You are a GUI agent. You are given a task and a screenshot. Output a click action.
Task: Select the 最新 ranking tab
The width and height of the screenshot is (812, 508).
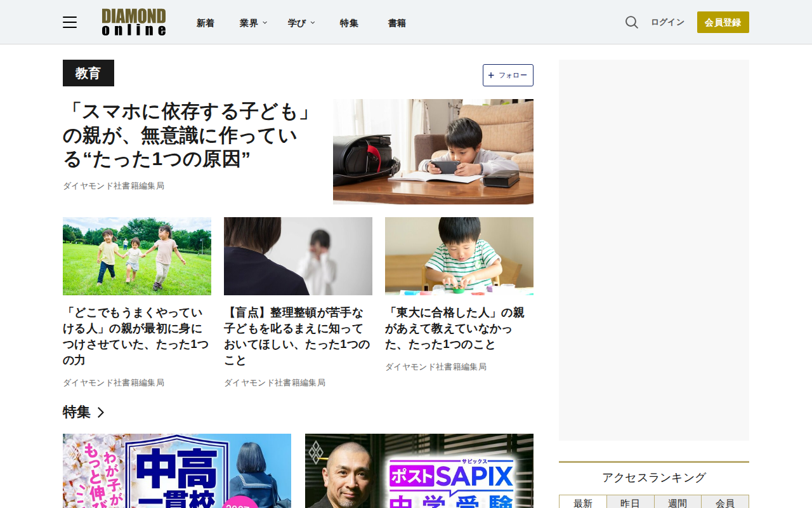[x=583, y=502]
